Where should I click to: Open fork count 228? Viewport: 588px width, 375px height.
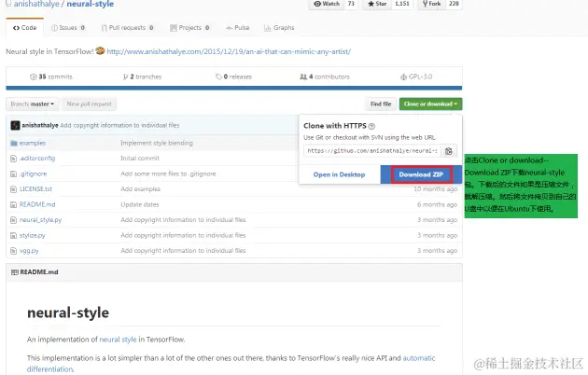(x=454, y=4)
